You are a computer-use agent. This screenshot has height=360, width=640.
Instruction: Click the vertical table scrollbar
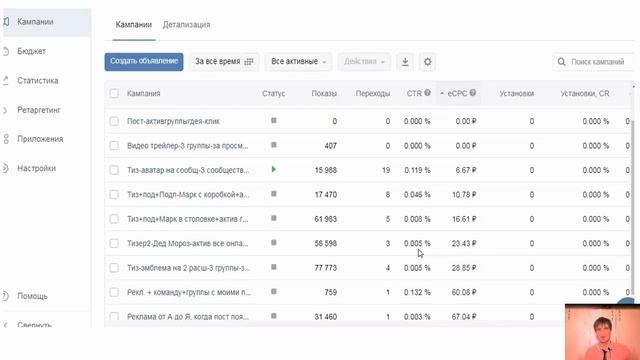pos(633,208)
